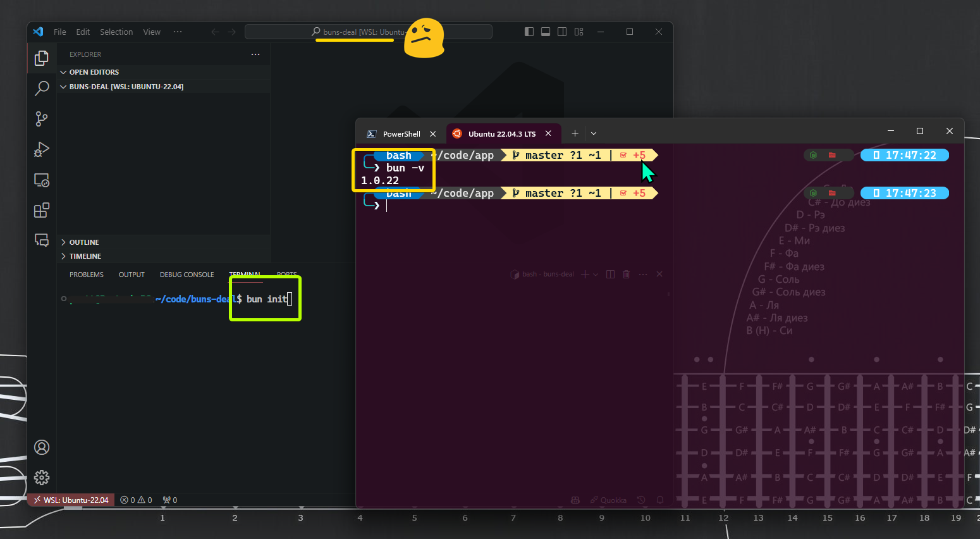Open the Search view icon

coord(42,89)
